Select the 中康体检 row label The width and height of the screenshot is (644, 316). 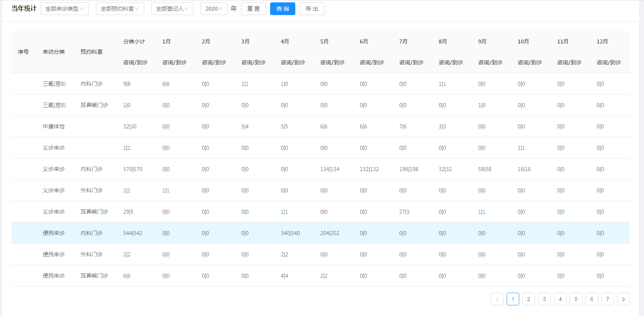(54, 126)
